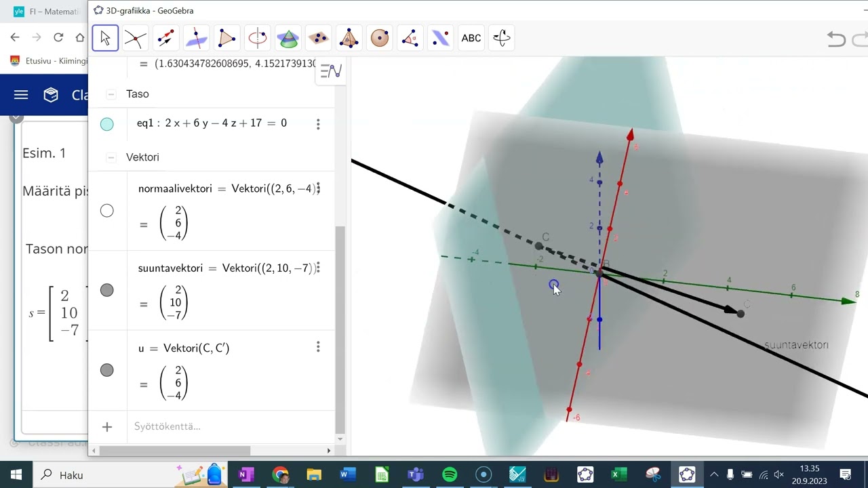Select the Intersect point tool
Viewport: 868px width, 488px height.
tap(136, 38)
